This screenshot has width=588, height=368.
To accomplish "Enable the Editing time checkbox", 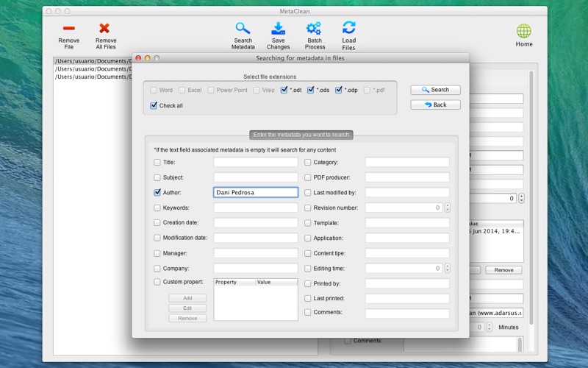I will 307,269.
